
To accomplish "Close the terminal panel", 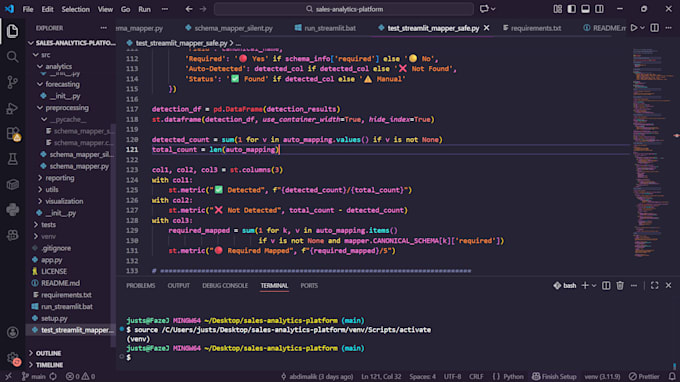I will [x=668, y=285].
